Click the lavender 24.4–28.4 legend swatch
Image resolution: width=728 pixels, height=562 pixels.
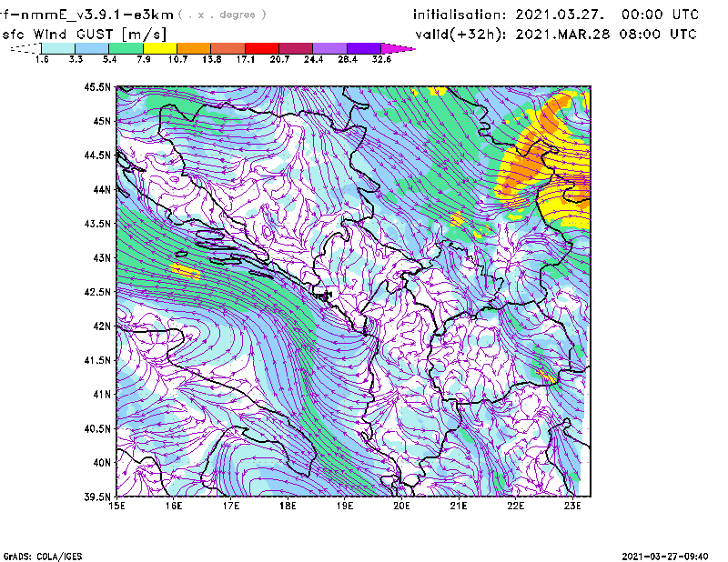pyautogui.click(x=329, y=48)
